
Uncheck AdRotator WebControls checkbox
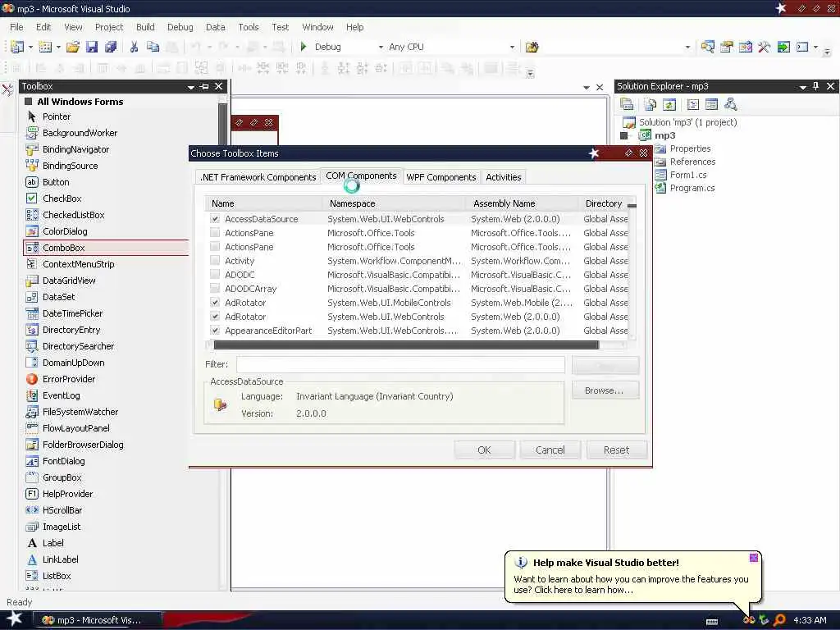(215, 316)
